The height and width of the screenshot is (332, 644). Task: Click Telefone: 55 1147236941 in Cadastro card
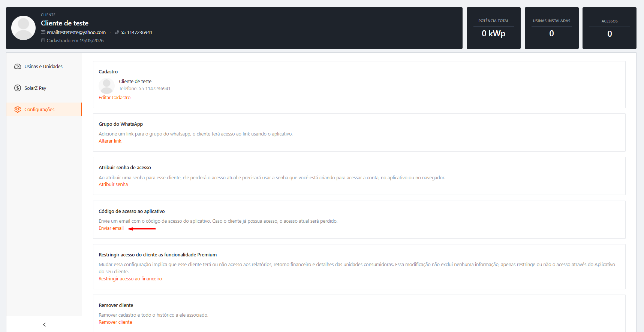pyautogui.click(x=145, y=89)
